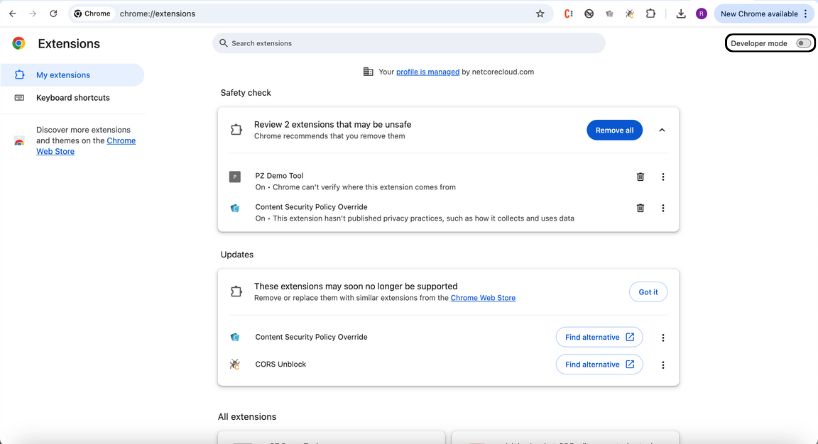The image size is (818, 444).
Task: Collapse the Safety check review panel
Action: point(662,130)
